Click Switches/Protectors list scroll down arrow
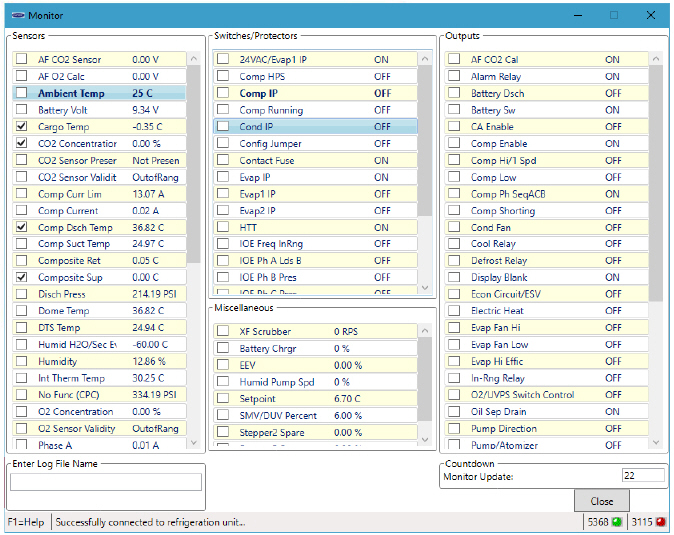The width and height of the screenshot is (674, 535). tap(425, 287)
